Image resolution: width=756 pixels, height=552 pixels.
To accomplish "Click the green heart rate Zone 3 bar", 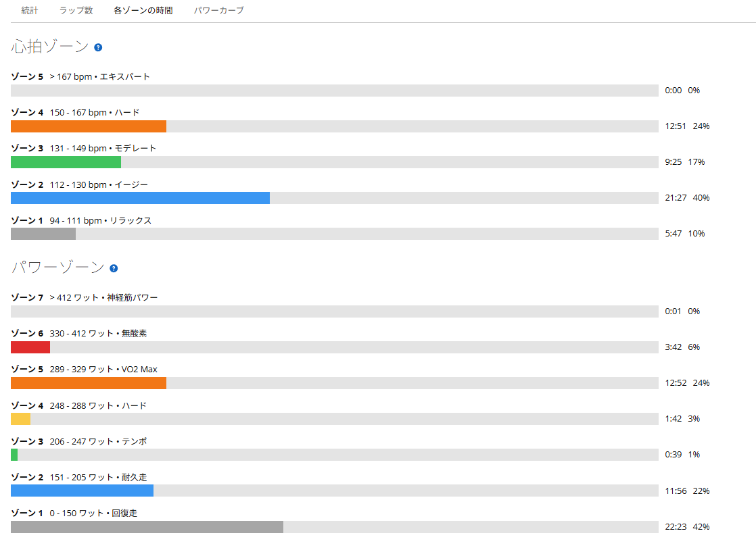I will click(x=66, y=162).
